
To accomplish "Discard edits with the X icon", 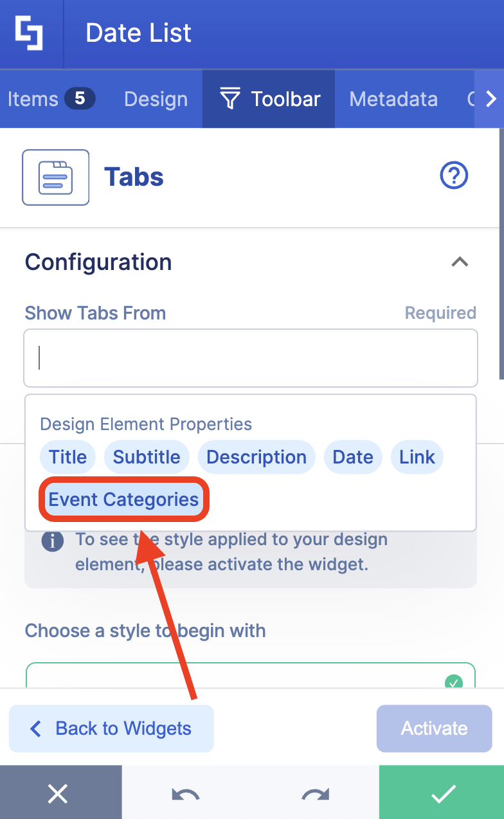I will coord(58,793).
